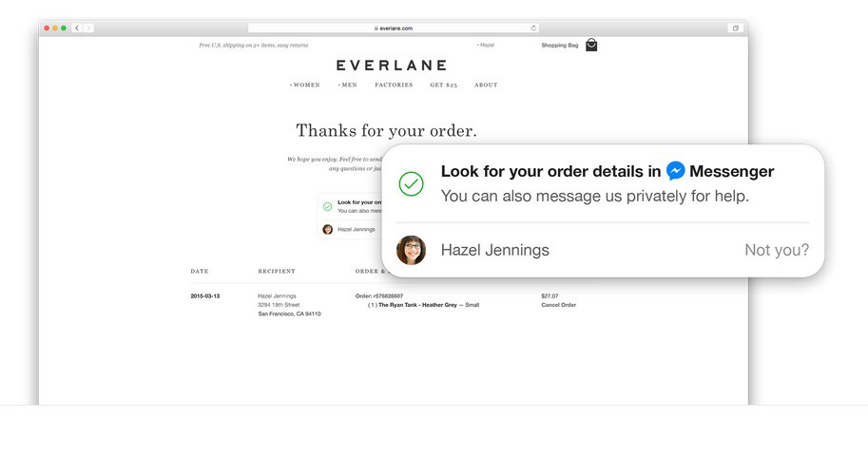Click the Cancel Order link

[559, 305]
